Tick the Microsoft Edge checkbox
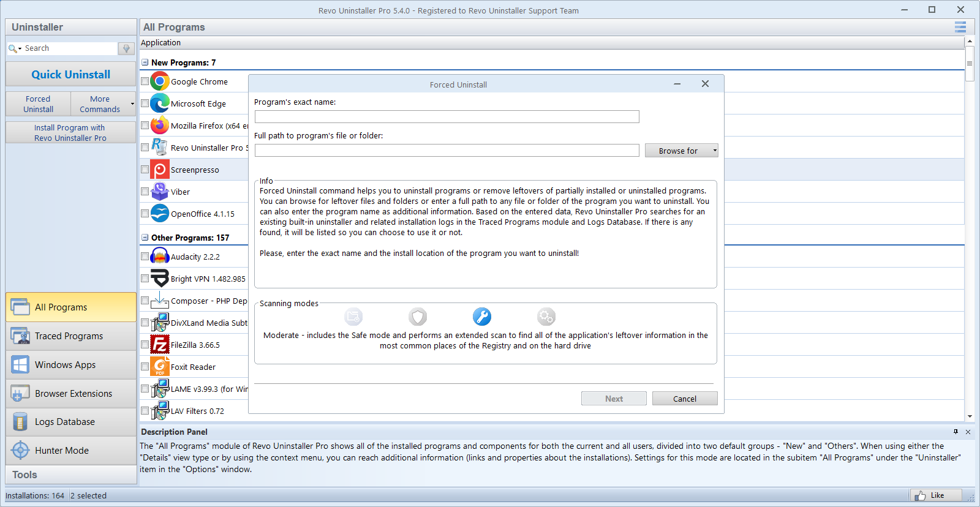Screen dimensions: 980x507 tap(145, 103)
